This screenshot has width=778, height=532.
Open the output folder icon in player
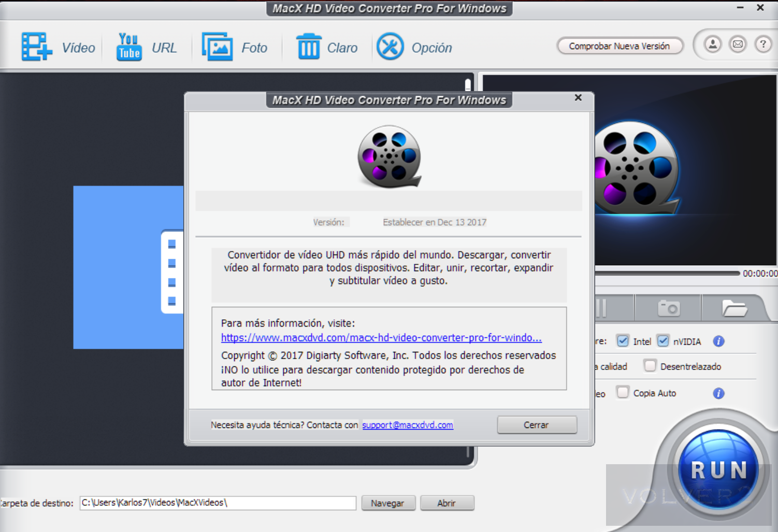coord(734,308)
